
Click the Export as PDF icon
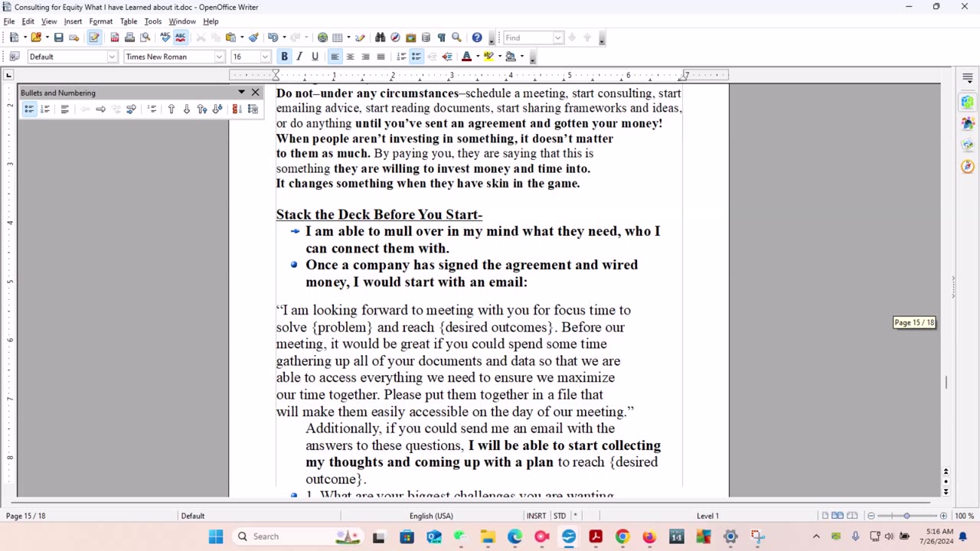click(x=115, y=37)
